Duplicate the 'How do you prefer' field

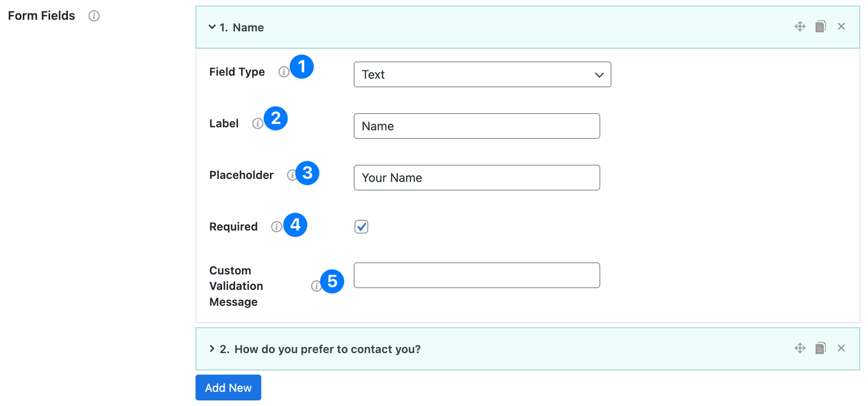(x=820, y=348)
